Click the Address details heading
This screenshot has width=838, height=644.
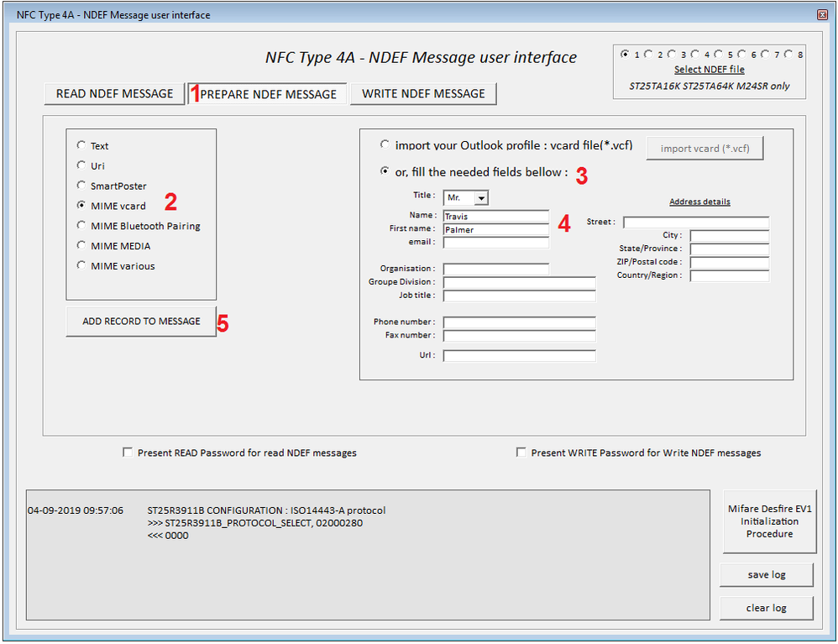[699, 202]
